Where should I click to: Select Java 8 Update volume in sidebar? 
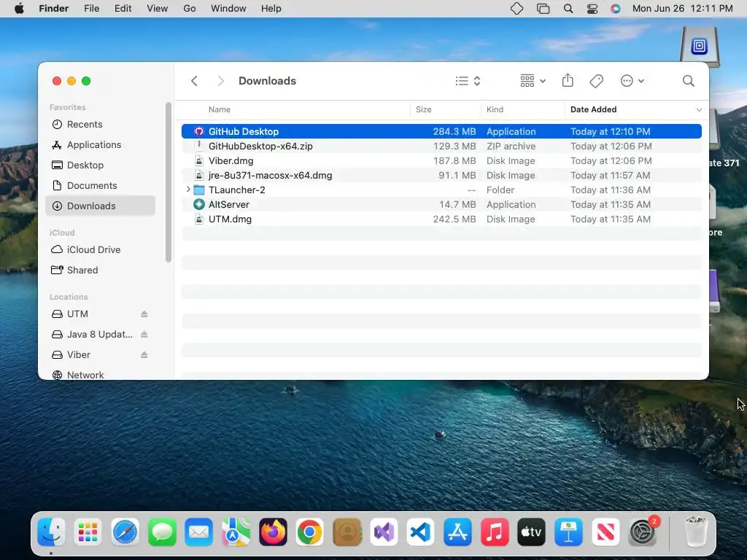point(99,334)
